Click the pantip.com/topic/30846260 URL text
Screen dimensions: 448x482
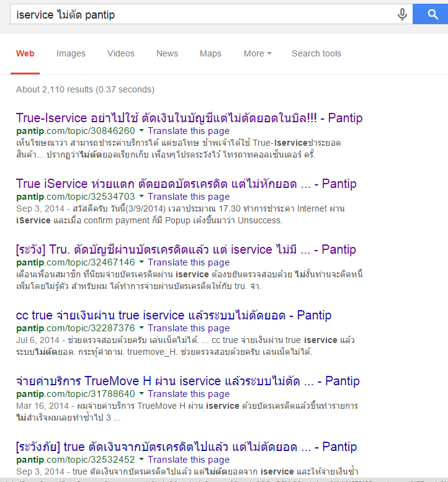click(75, 131)
